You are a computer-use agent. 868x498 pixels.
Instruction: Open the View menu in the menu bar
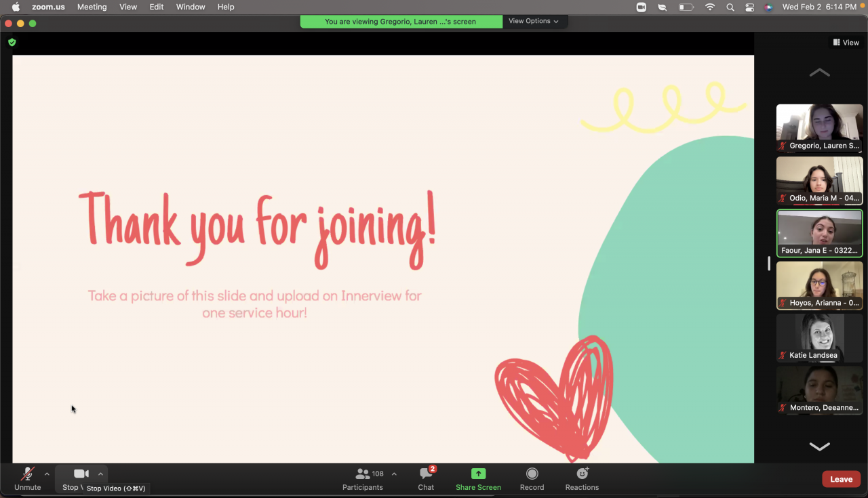click(128, 7)
